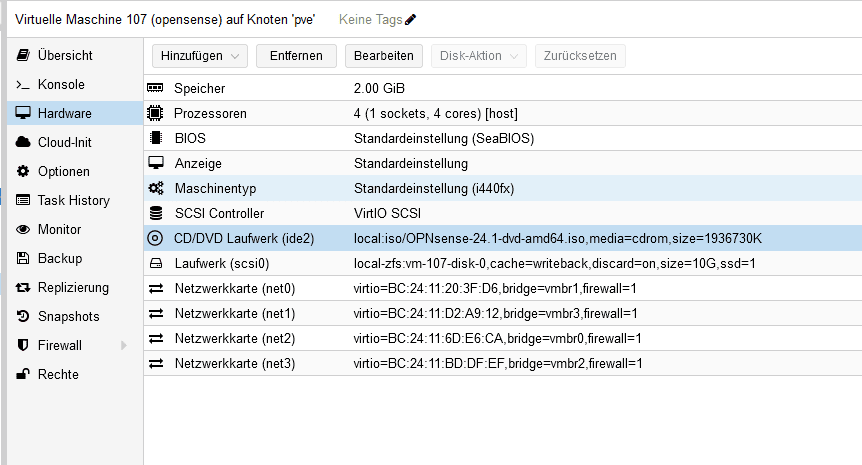This screenshot has width=862, height=465.
Task: Click the Monitor eye icon
Action: pos(23,230)
